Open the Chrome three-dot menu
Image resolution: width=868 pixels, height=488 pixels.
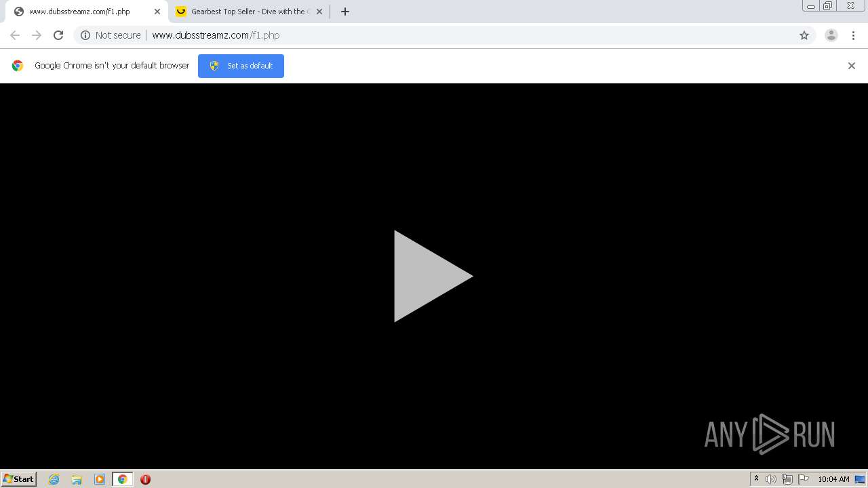(853, 35)
